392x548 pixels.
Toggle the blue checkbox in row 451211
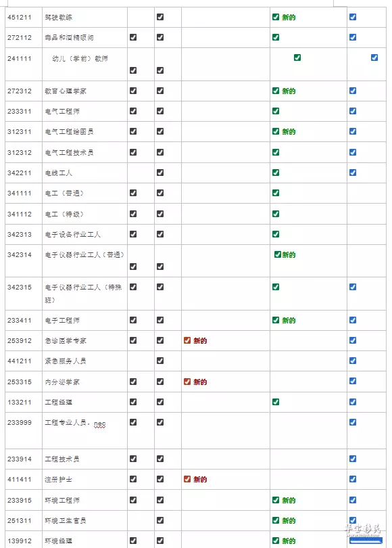353,17
